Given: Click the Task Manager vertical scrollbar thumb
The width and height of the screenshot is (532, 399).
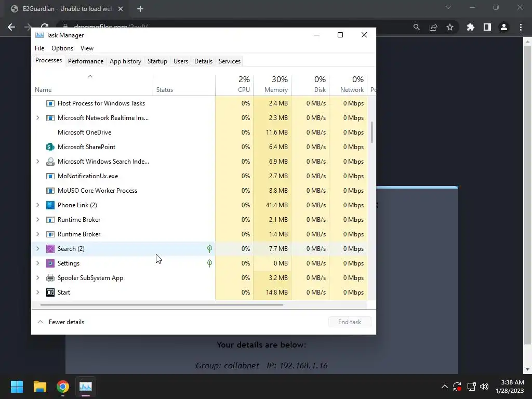Looking at the screenshot, I should pos(372,132).
